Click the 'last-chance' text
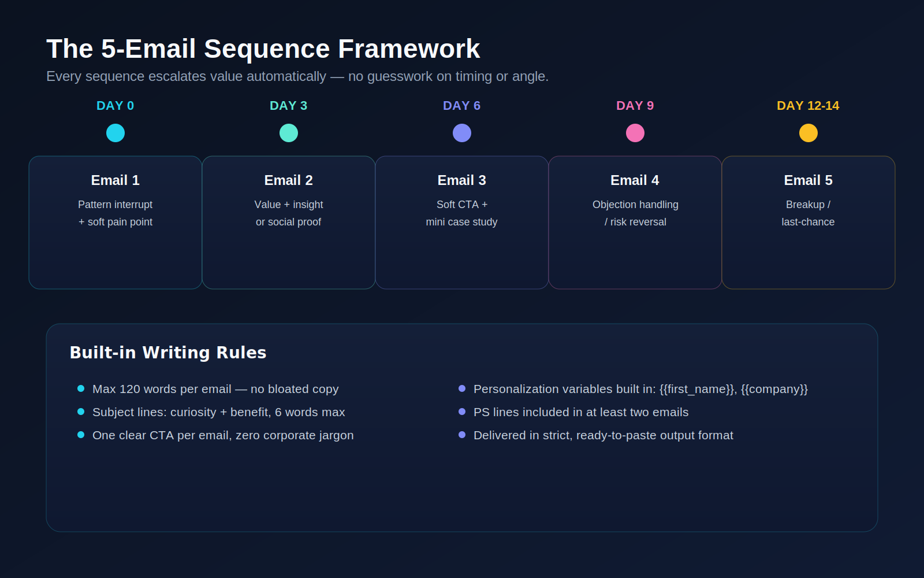 click(x=808, y=222)
